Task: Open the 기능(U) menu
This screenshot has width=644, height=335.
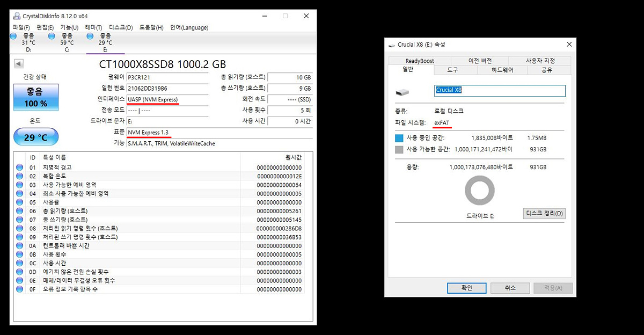Action: (69, 27)
